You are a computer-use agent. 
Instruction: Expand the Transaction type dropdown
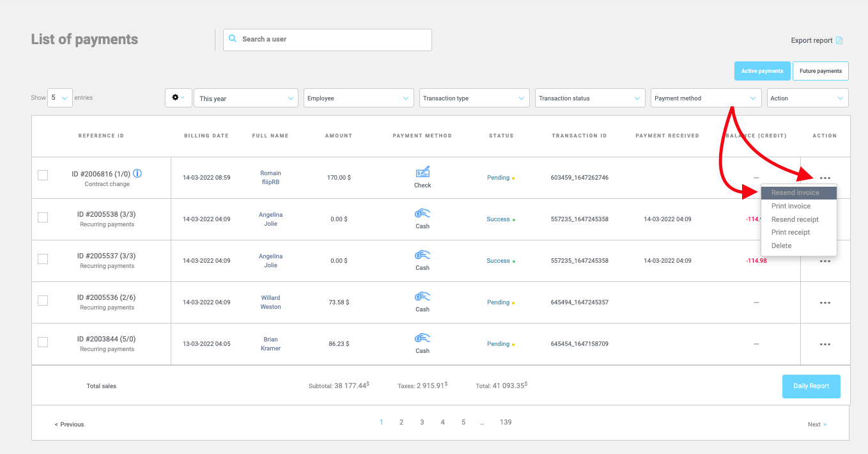[x=475, y=98]
